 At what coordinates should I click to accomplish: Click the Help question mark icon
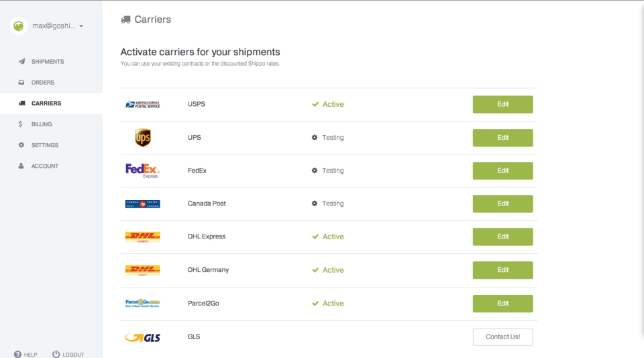coord(17,354)
